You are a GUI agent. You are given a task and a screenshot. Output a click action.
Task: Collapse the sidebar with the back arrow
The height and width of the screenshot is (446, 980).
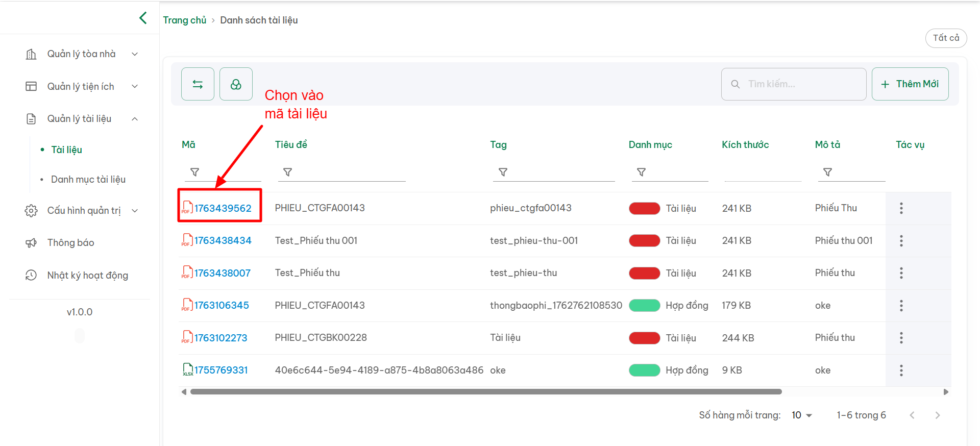click(143, 18)
